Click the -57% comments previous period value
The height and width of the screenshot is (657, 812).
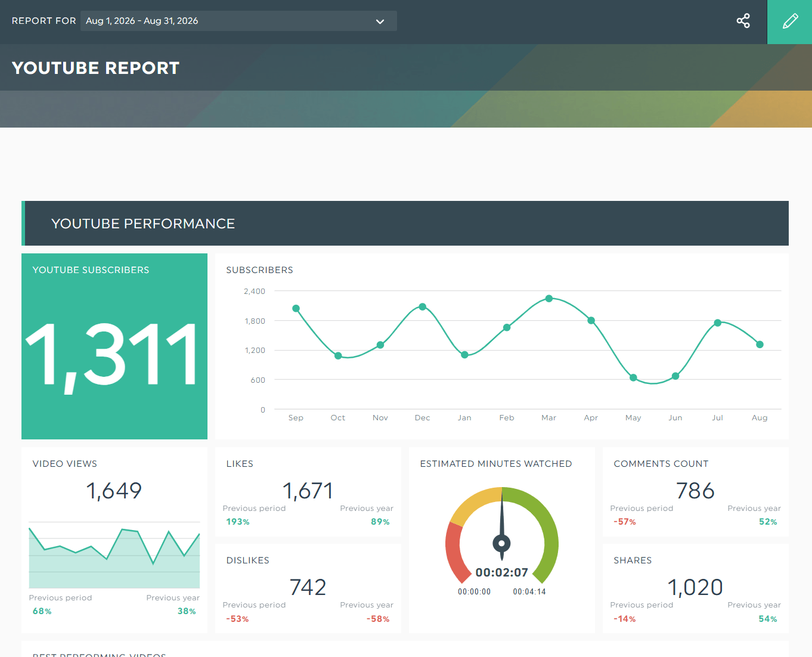pos(625,522)
